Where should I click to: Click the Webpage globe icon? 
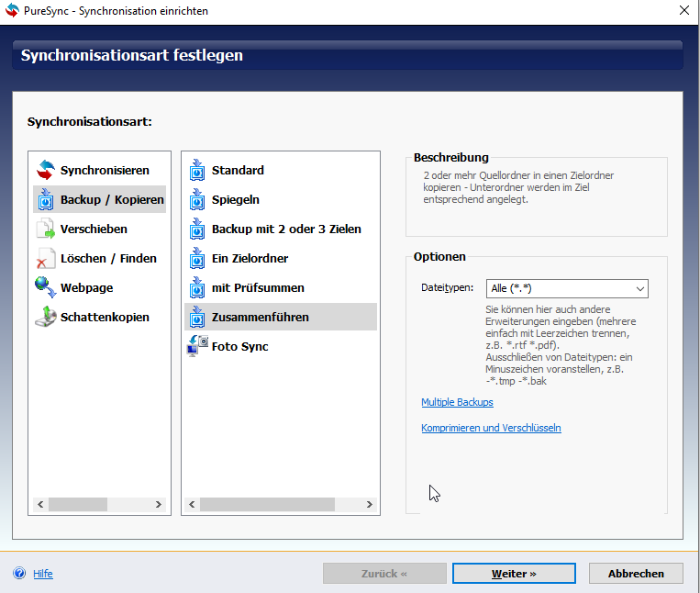(x=46, y=287)
